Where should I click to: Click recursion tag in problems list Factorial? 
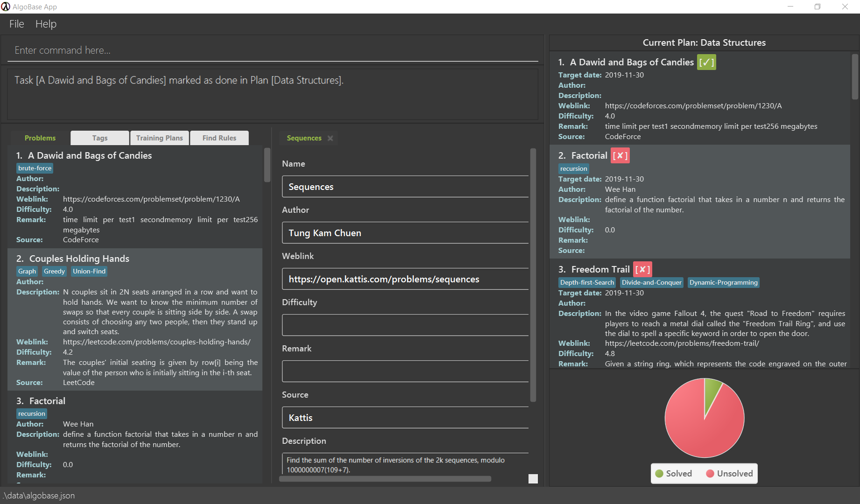coord(32,413)
